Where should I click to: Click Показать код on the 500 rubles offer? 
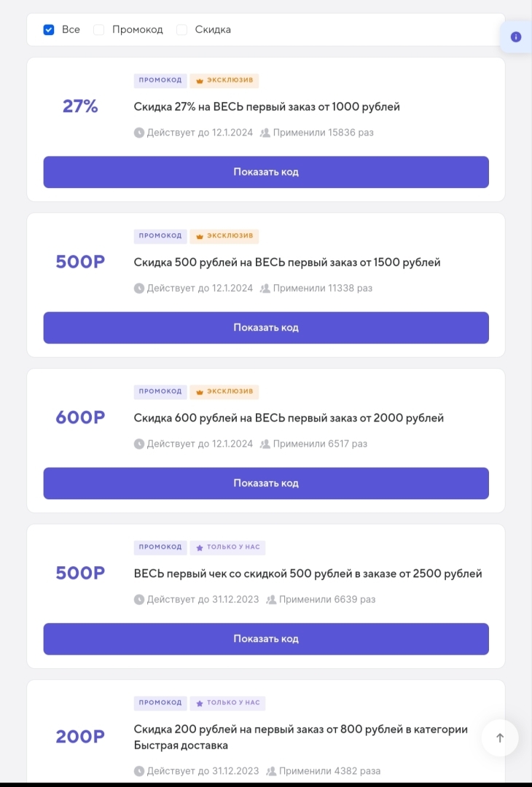(266, 327)
